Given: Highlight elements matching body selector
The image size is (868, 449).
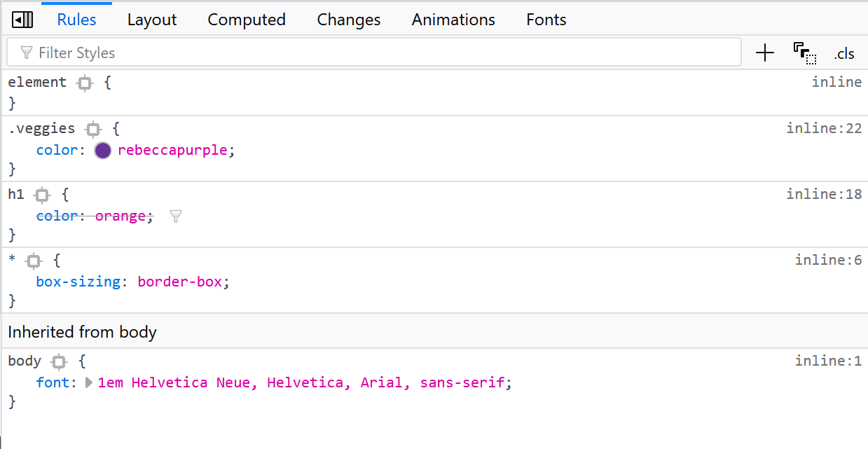Looking at the screenshot, I should click(x=59, y=362).
